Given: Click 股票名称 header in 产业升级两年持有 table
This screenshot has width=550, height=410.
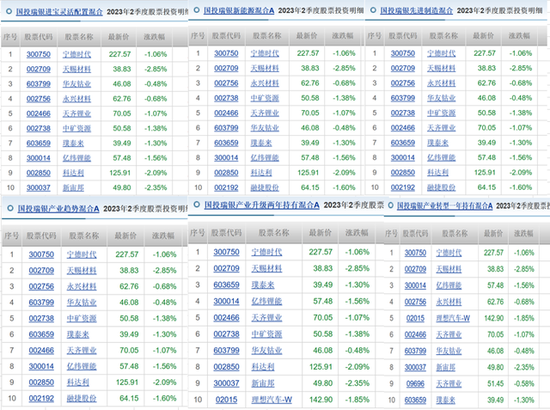Looking at the screenshot, I should (x=274, y=233).
